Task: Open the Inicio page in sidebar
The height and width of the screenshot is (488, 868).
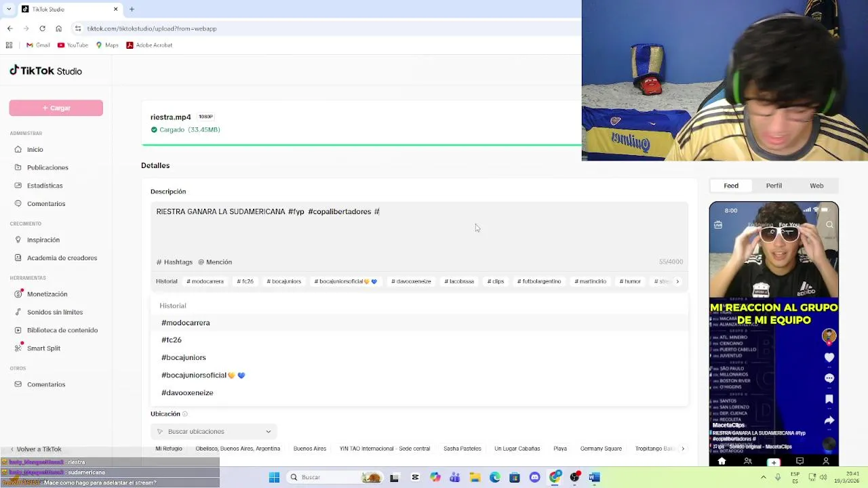Action: click(35, 149)
